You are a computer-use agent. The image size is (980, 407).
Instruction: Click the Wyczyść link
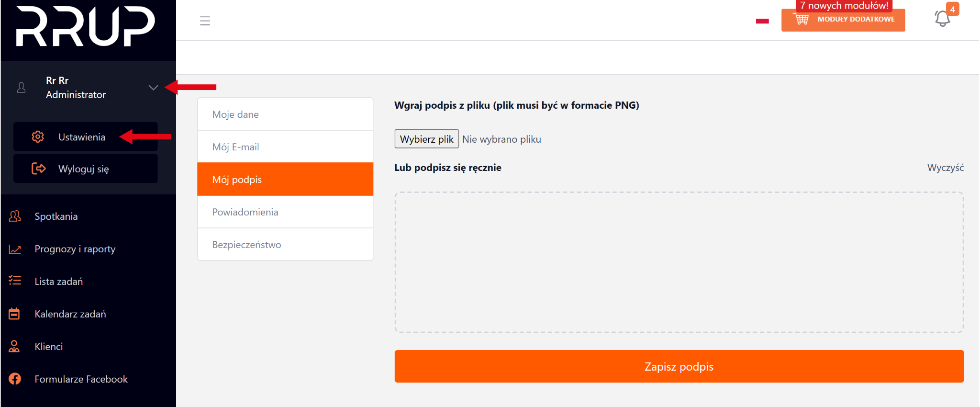[x=945, y=168]
